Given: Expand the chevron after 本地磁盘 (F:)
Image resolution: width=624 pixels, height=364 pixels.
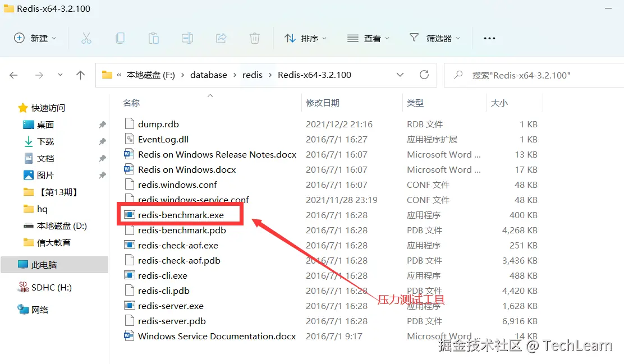Looking at the screenshot, I should (x=183, y=75).
